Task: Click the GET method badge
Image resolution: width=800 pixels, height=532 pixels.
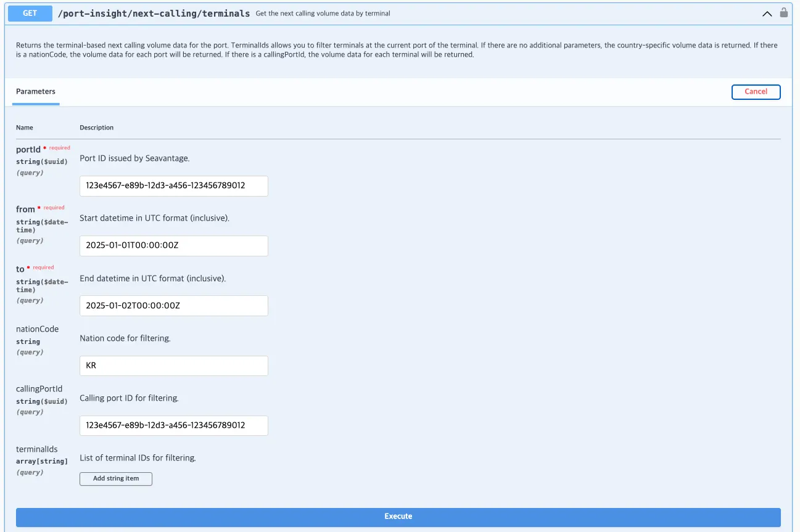Action: [30, 13]
